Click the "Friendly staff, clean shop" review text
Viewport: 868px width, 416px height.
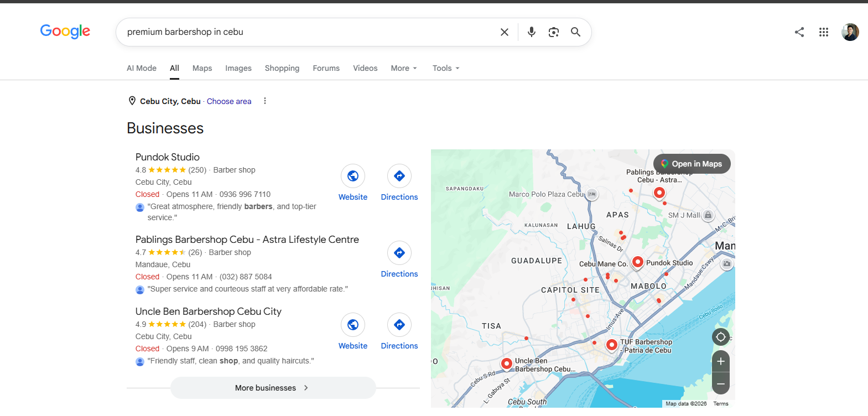tap(231, 361)
